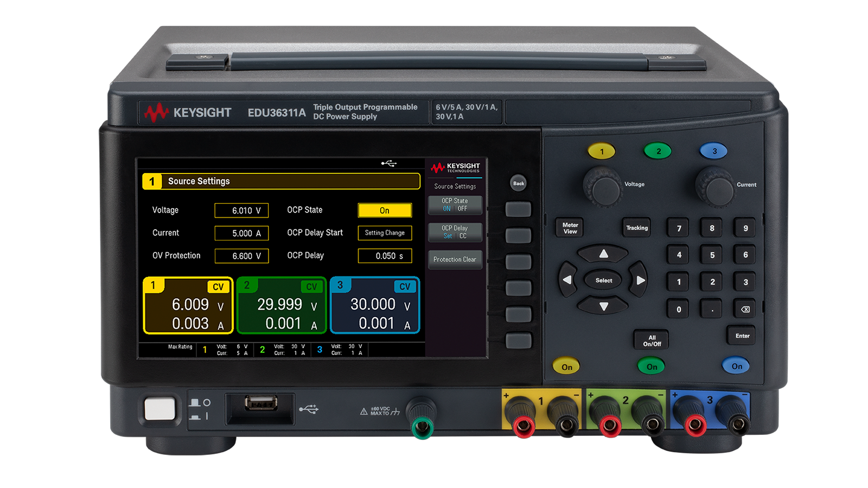Tap the softkey beside Protection Clear

coord(518,261)
